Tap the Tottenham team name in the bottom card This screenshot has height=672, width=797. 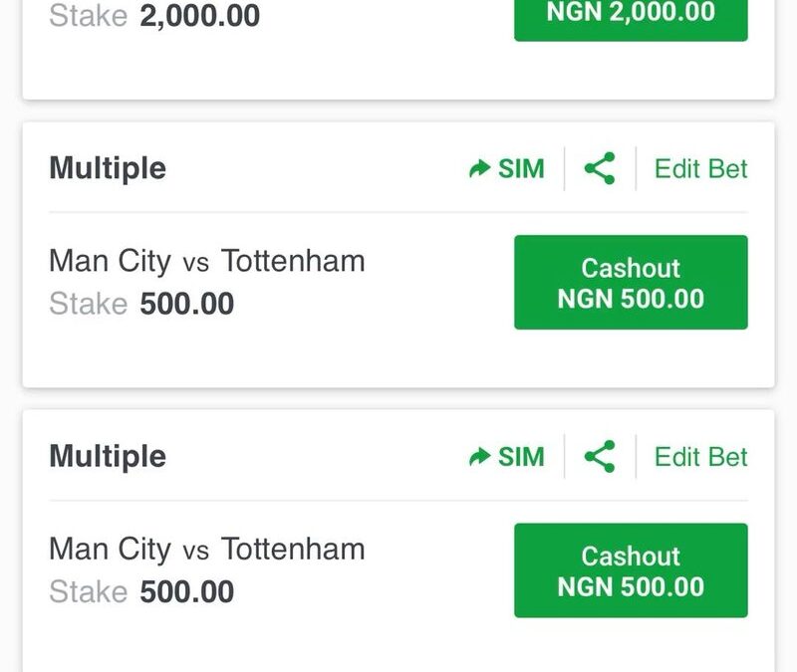293,549
